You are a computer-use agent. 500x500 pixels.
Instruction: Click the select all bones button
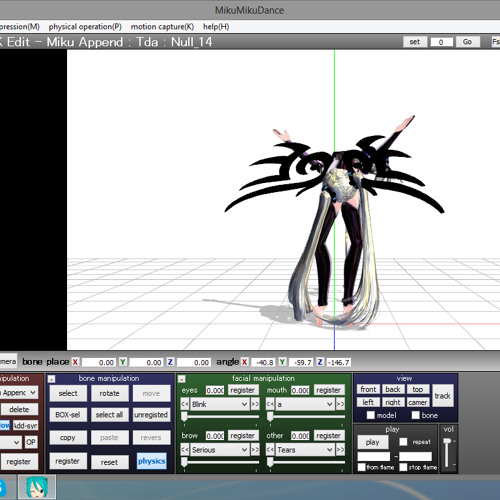pyautogui.click(x=109, y=415)
